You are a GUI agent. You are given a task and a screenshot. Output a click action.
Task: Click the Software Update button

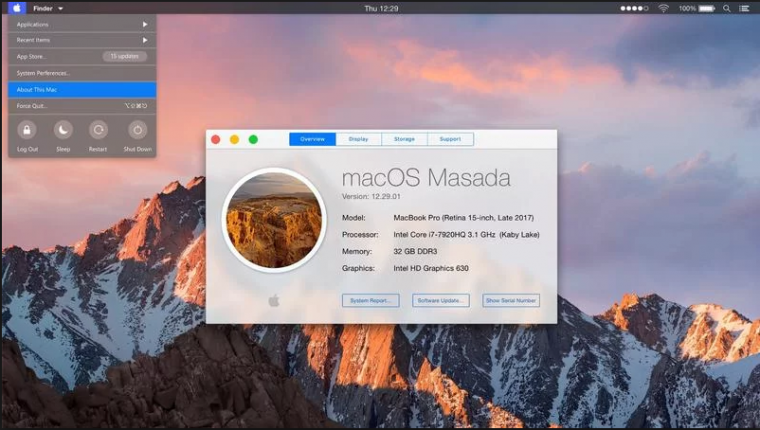[441, 300]
